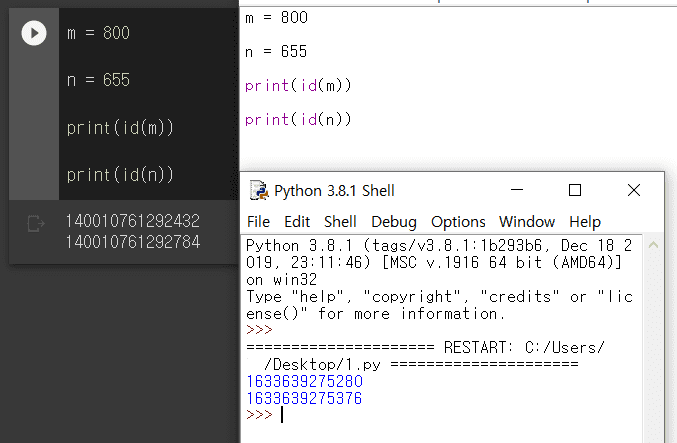Click the shell output 1633639275376
The height and width of the screenshot is (443, 677).
304,398
